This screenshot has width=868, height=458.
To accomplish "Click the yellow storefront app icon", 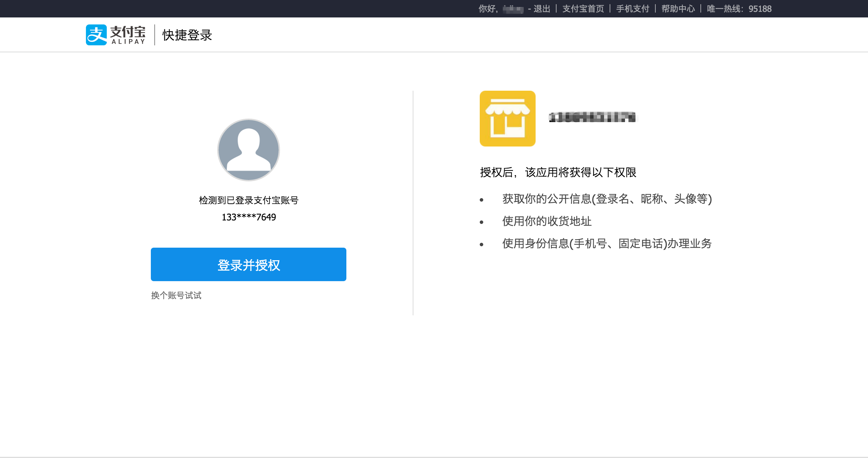I will point(507,119).
